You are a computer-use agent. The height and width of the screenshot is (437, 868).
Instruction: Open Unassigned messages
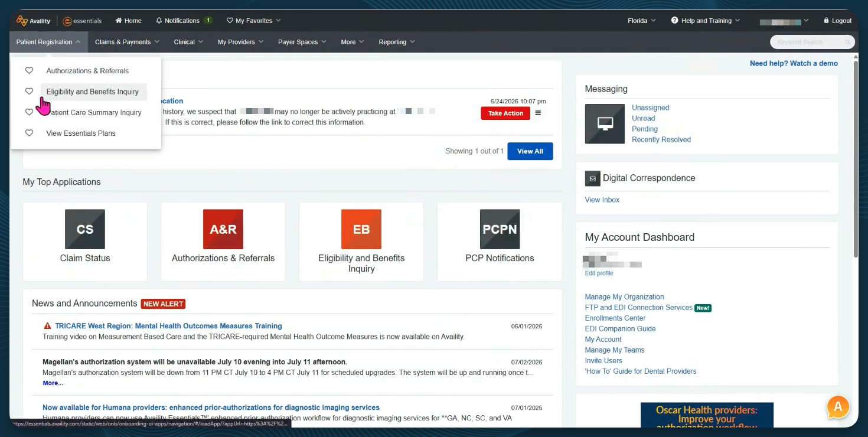(x=651, y=107)
